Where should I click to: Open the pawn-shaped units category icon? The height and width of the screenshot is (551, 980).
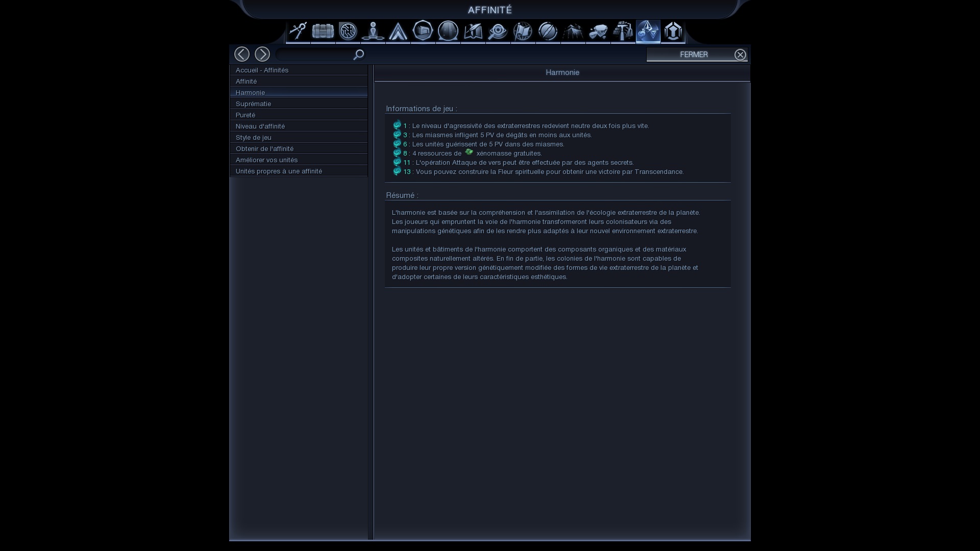click(x=373, y=31)
